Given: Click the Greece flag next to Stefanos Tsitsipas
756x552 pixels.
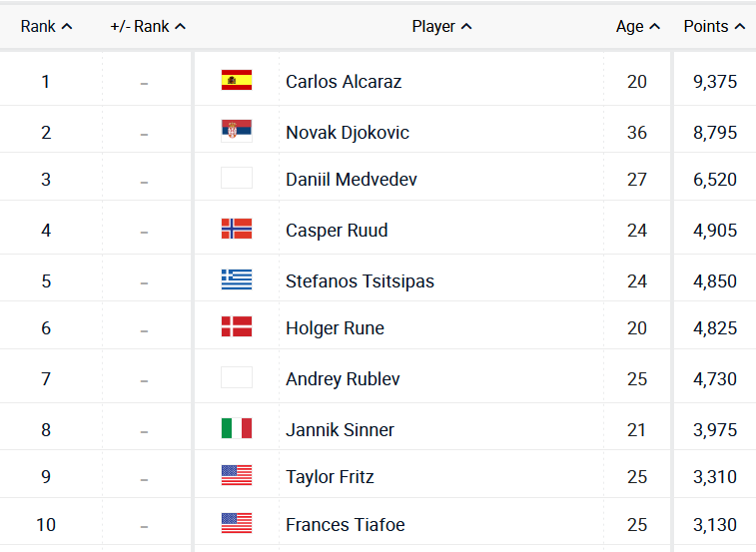Looking at the screenshot, I should tap(237, 280).
